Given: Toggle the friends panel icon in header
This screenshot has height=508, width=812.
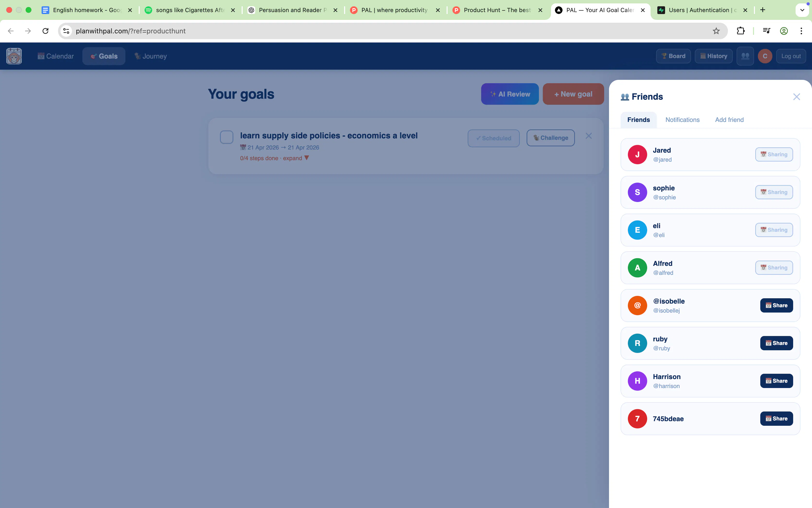Looking at the screenshot, I should coord(745,56).
